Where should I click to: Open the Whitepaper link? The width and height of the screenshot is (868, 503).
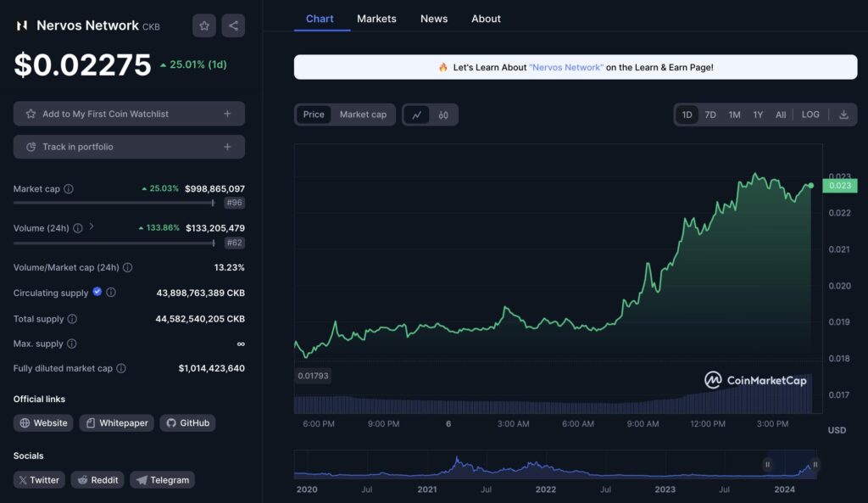tap(116, 423)
